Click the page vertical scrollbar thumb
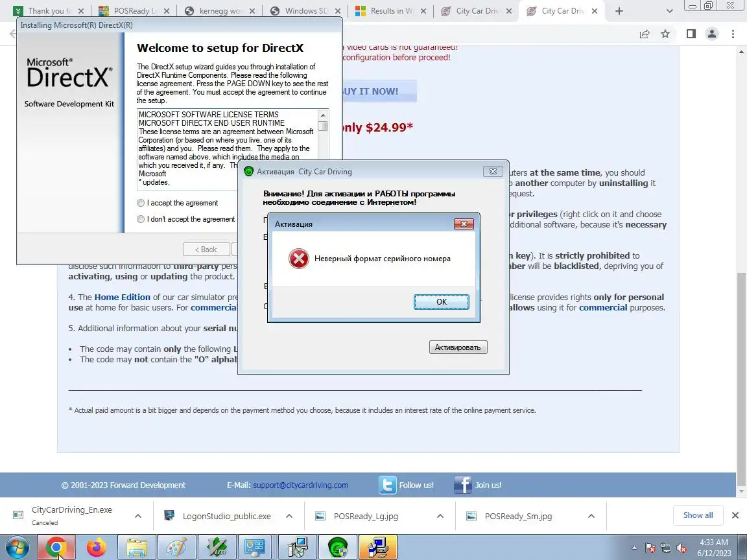 pos(742,379)
